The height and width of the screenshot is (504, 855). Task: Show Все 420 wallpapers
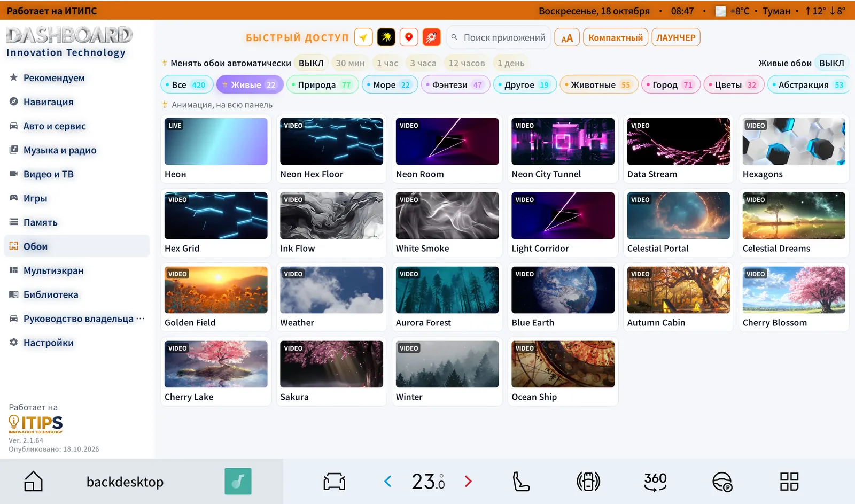(187, 84)
